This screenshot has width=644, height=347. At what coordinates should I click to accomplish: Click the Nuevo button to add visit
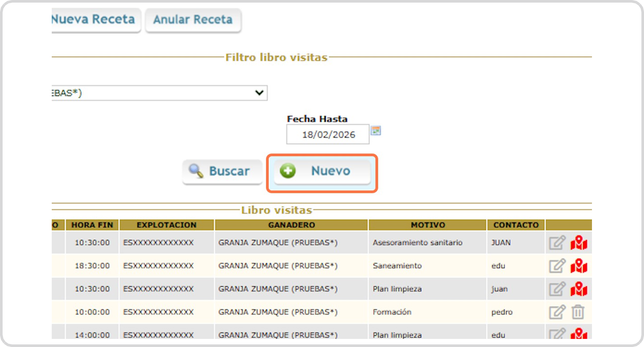322,171
